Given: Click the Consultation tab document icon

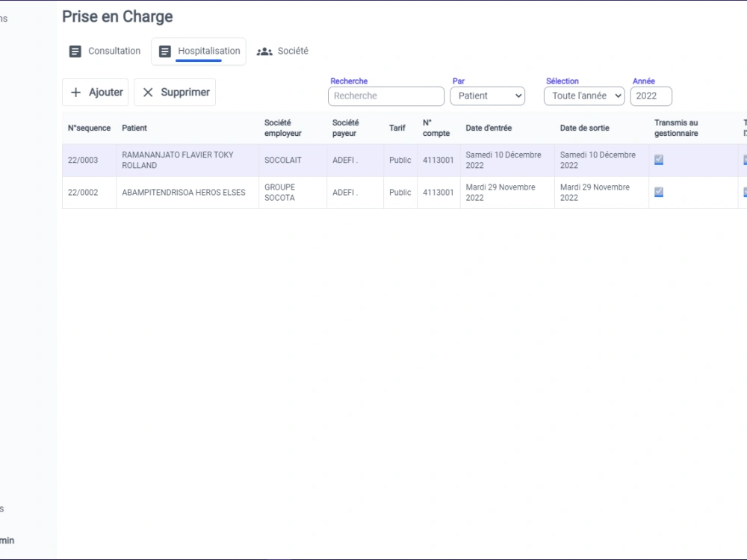Looking at the screenshot, I should point(75,52).
